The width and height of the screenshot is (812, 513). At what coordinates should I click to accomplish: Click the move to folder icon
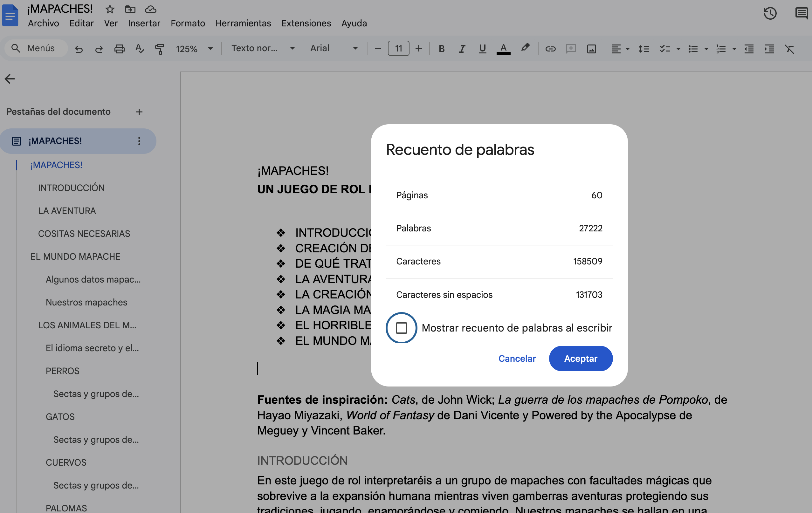pyautogui.click(x=130, y=10)
